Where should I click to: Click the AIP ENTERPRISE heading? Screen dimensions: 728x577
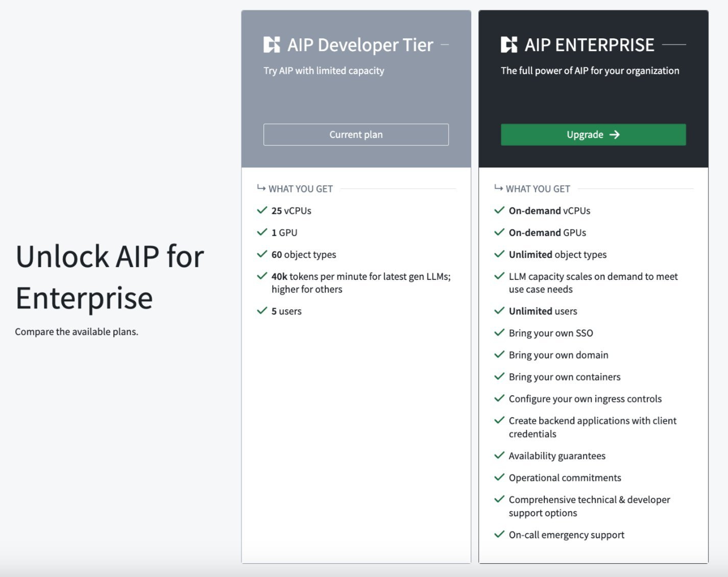pyautogui.click(x=590, y=45)
